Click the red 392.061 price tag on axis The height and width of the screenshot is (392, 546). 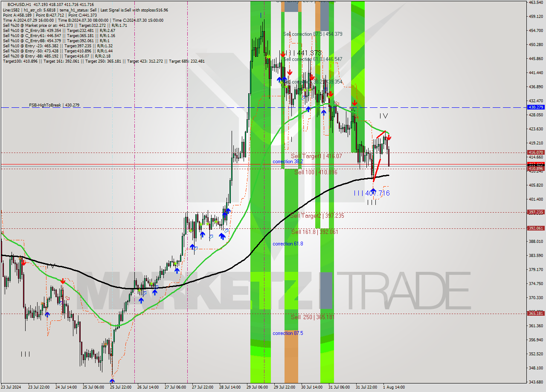[x=536, y=228]
